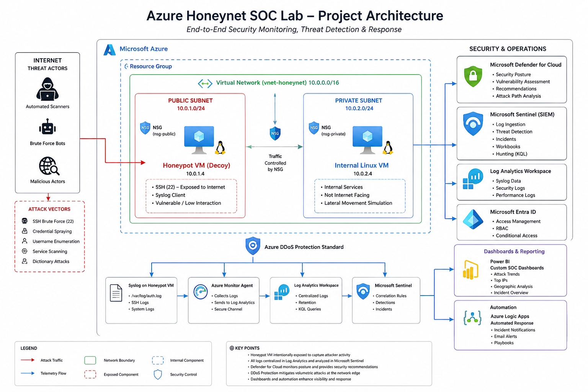Viewport: 588px width, 392px height.
Task: Click '10.0.2.4' internal VM IP address
Action: click(x=363, y=174)
